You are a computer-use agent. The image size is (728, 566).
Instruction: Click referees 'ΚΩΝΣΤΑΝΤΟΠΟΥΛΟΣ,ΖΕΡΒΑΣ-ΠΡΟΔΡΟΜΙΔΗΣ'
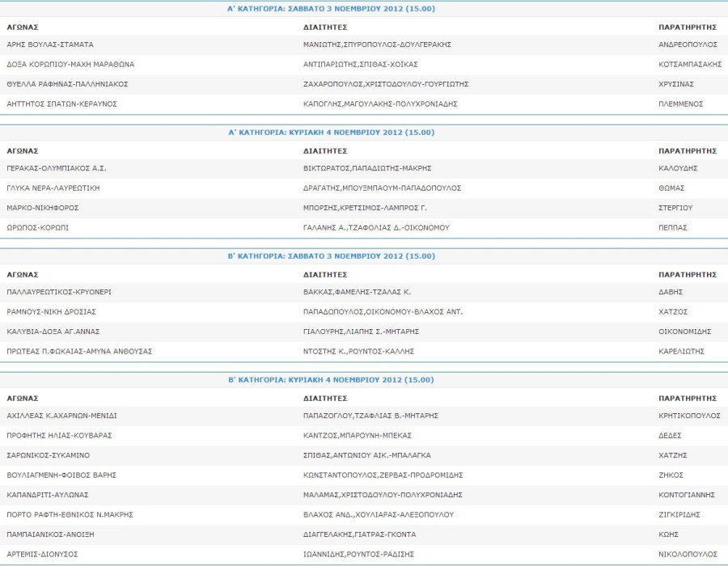pos(383,476)
